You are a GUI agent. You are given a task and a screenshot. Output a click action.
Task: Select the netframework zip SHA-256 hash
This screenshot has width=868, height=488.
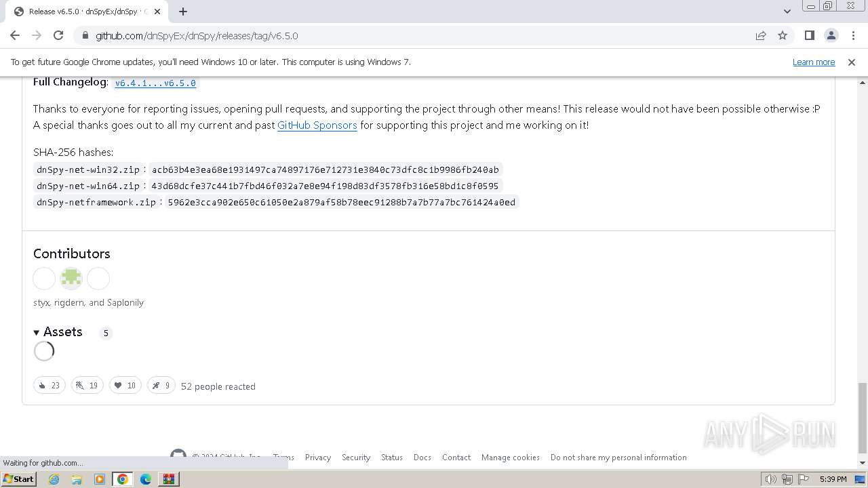coord(341,203)
